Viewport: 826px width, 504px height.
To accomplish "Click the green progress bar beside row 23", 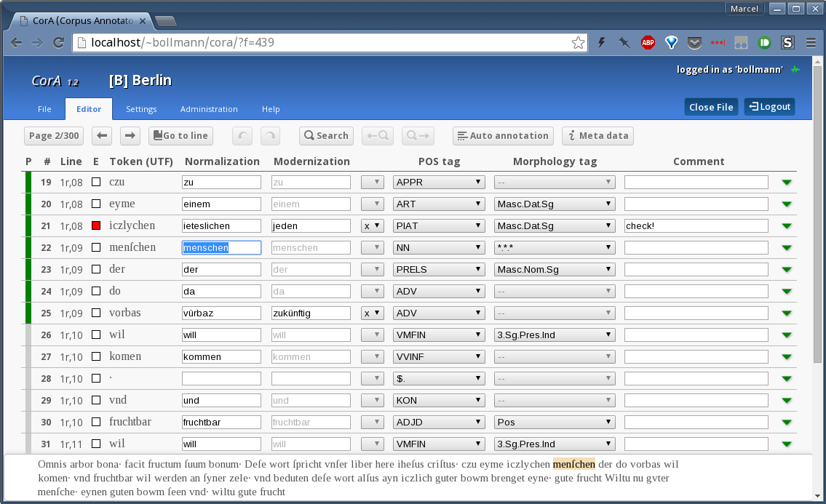I will click(x=28, y=270).
